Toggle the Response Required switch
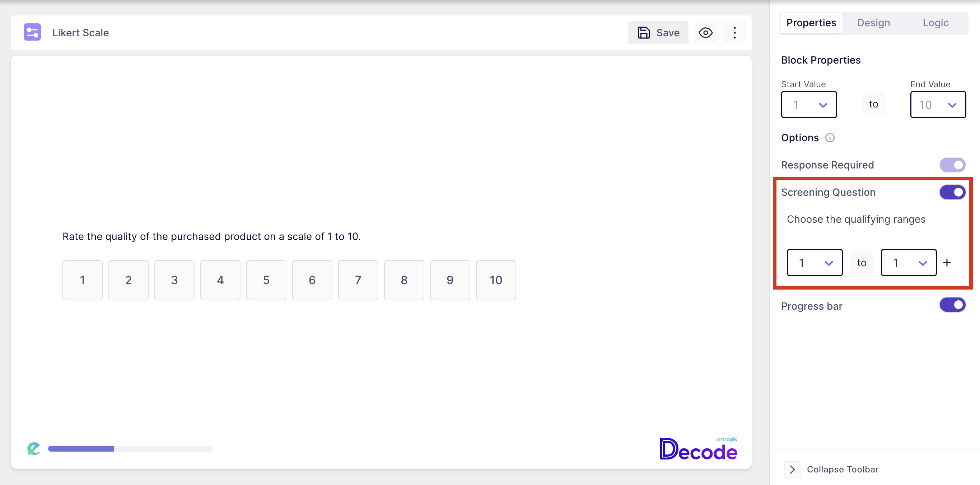 coord(952,165)
